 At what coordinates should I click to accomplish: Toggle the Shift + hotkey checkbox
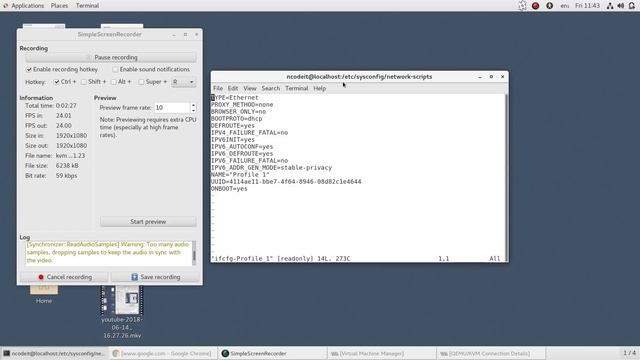tap(84, 82)
